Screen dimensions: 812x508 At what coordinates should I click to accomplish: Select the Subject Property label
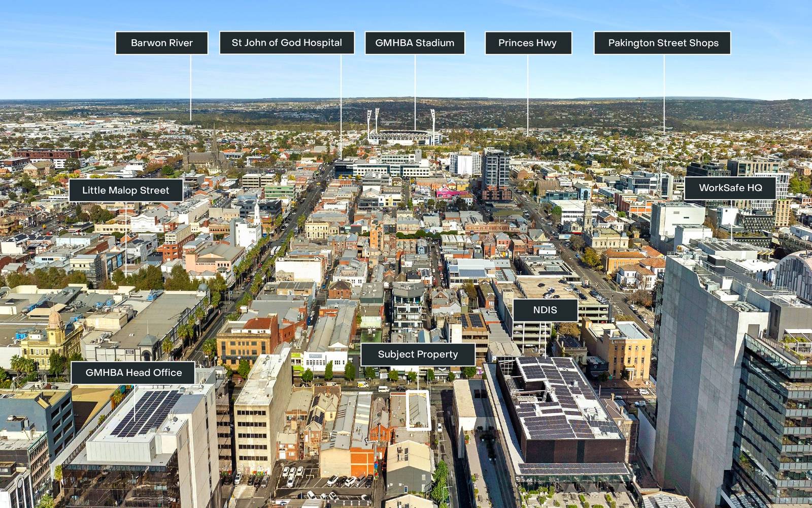pos(418,354)
